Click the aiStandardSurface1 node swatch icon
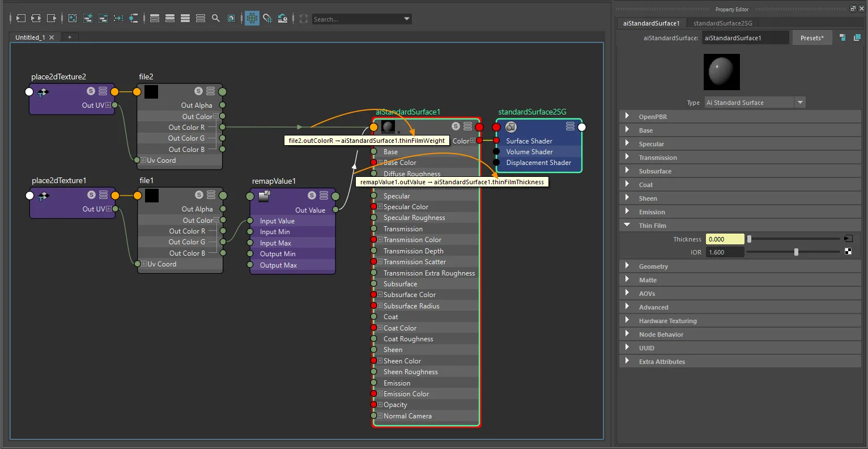This screenshot has width=868, height=449. tap(388, 126)
